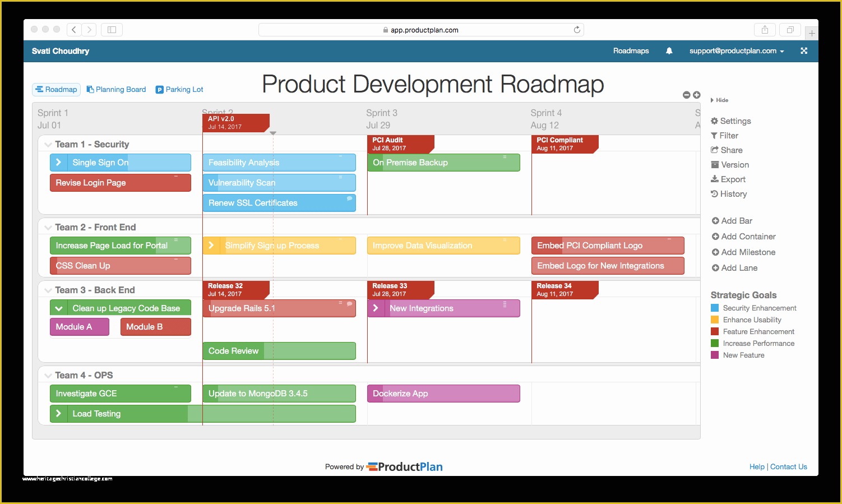Switch to the Planning Board view
The height and width of the screenshot is (504, 842).
[116, 89]
